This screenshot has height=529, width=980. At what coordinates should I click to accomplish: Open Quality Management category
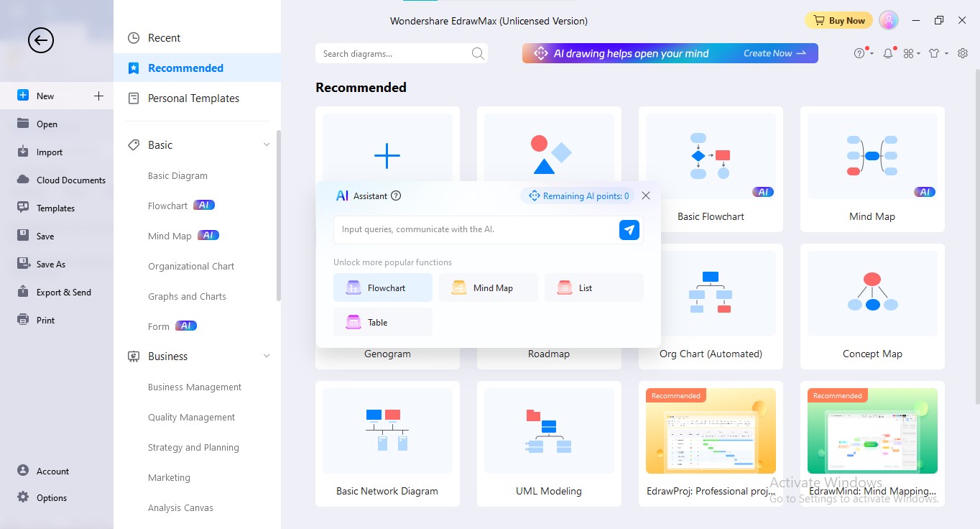pos(191,417)
